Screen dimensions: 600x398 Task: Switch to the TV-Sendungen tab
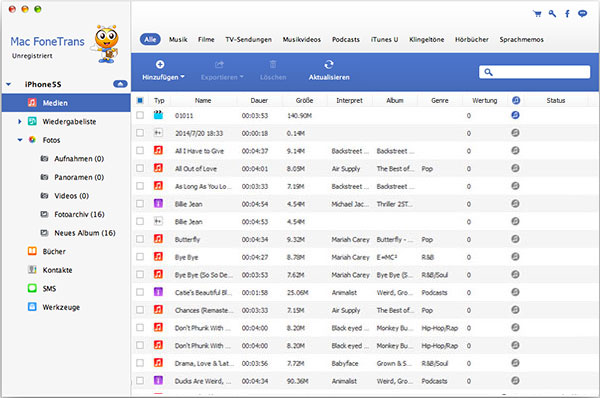(x=248, y=39)
